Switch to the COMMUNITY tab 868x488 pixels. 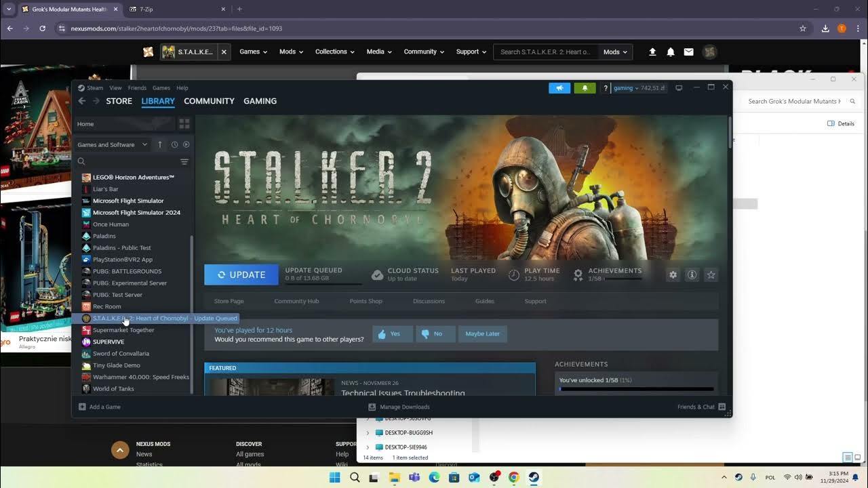click(x=209, y=101)
